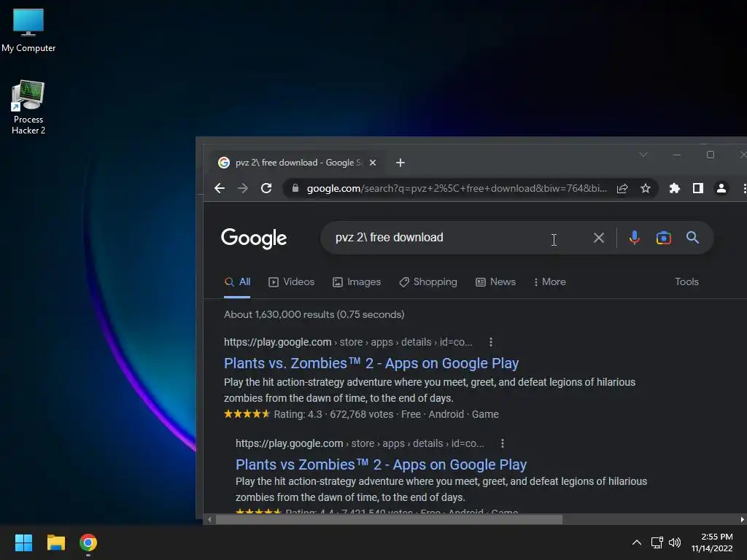Viewport: 747px width, 560px height.
Task: Switch to the Shopping results tab
Action: (x=427, y=282)
